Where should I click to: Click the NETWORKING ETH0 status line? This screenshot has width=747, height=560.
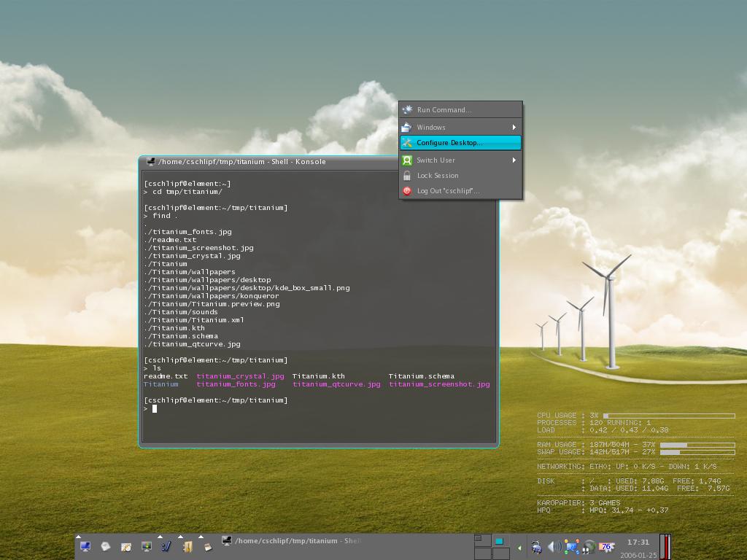pos(627,467)
